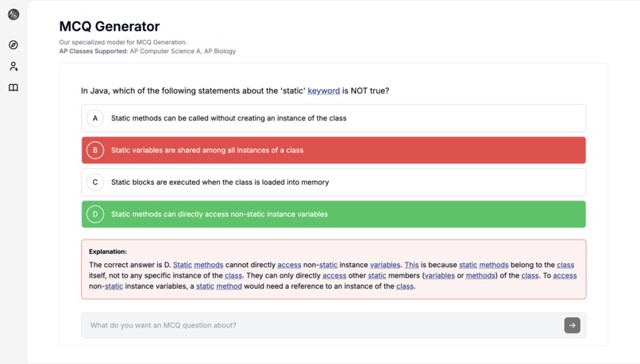This screenshot has height=364, width=640.
Task: Choose the red static variables shared answer
Action: pyautogui.click(x=333, y=150)
